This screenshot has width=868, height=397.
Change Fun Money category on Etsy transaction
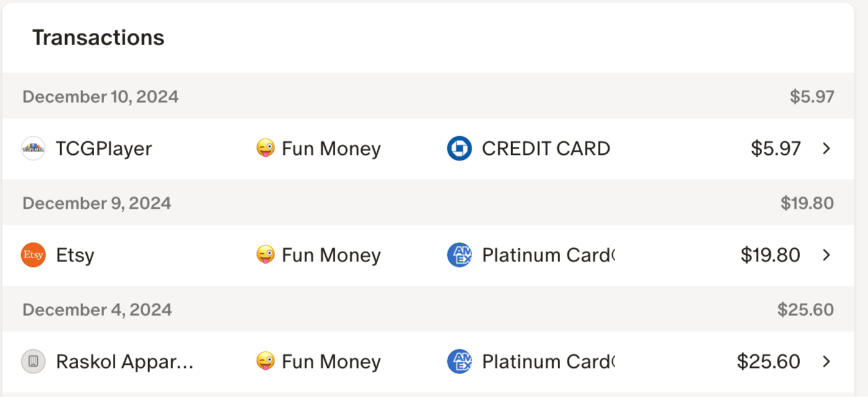click(331, 255)
